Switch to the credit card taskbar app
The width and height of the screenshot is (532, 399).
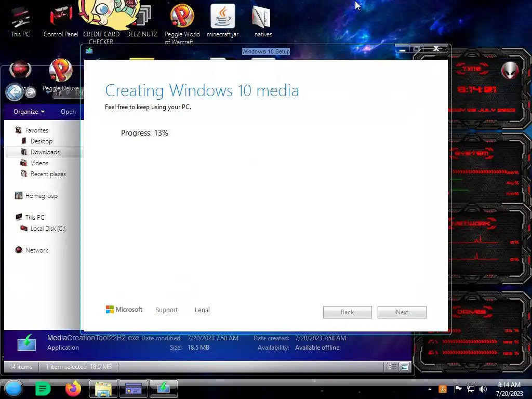click(134, 389)
